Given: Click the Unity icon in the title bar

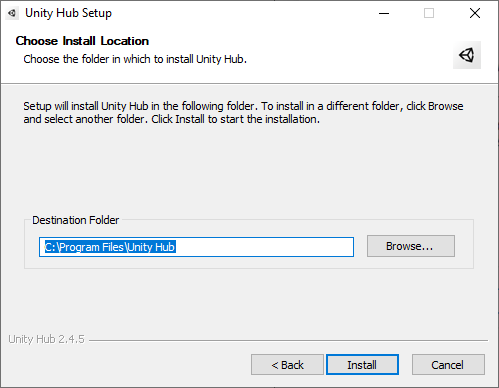Looking at the screenshot, I should [12, 13].
